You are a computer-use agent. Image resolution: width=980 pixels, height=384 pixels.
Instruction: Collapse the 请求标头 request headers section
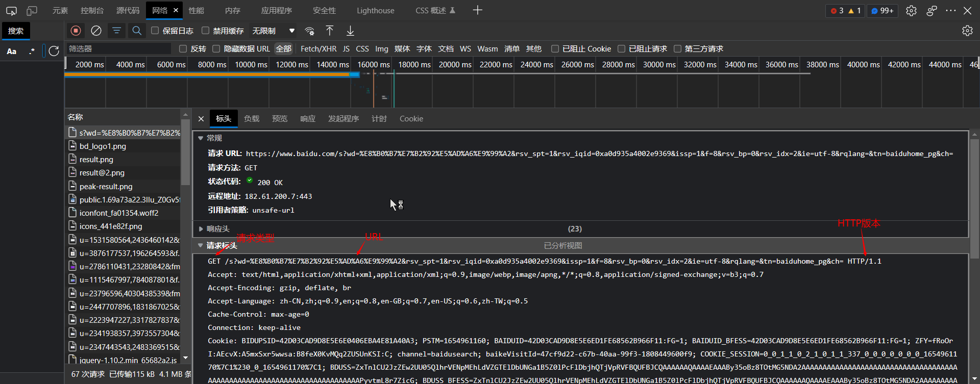[x=201, y=246]
